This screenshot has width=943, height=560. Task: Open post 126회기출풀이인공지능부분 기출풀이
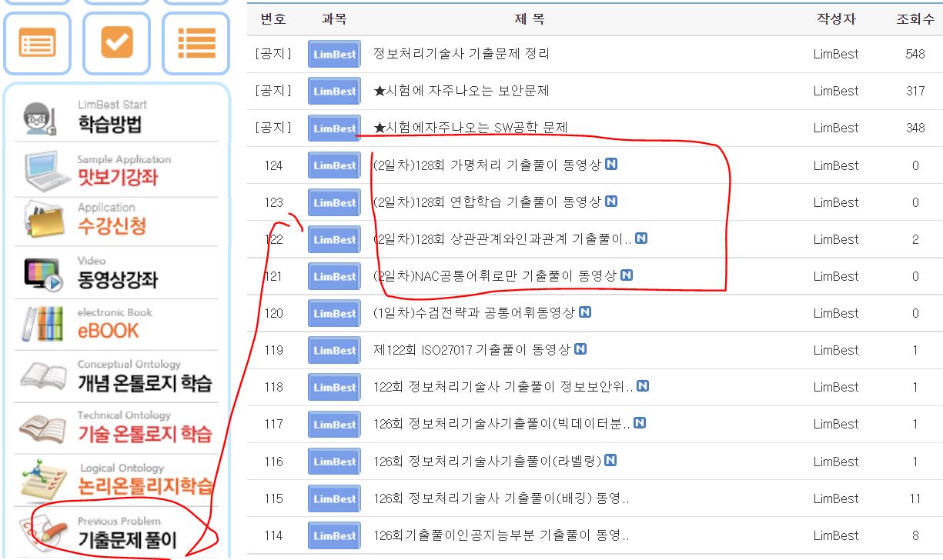click(x=501, y=535)
